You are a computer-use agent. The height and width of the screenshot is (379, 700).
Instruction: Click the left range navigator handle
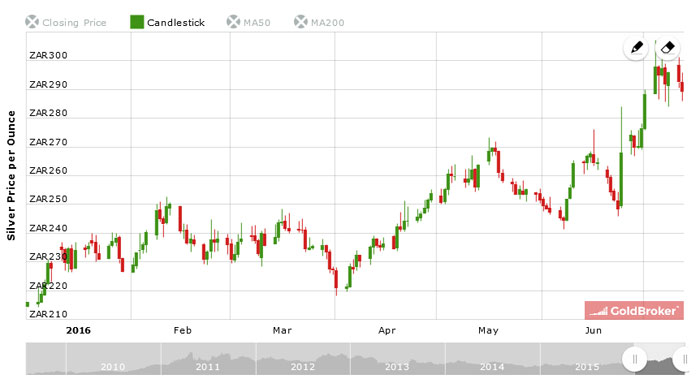click(x=634, y=358)
